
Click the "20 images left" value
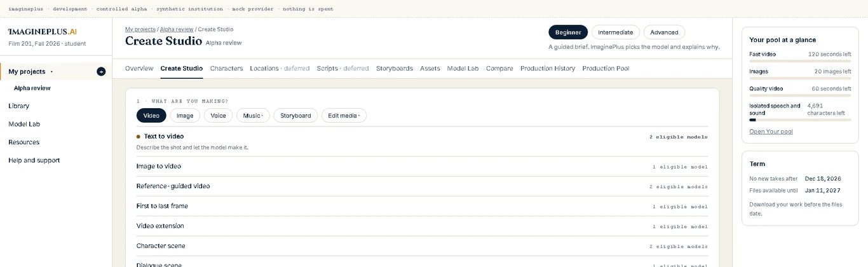832,72
